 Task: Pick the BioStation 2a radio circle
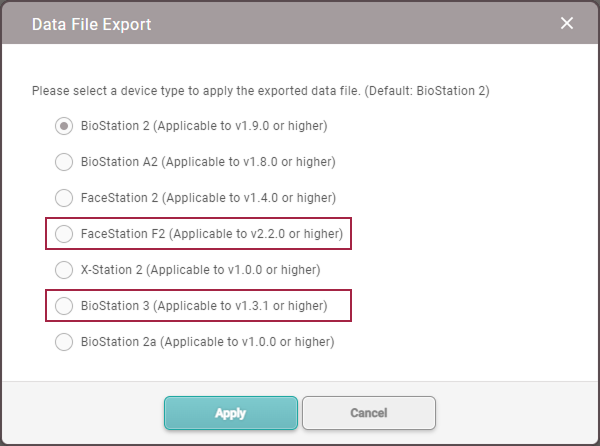(64, 342)
